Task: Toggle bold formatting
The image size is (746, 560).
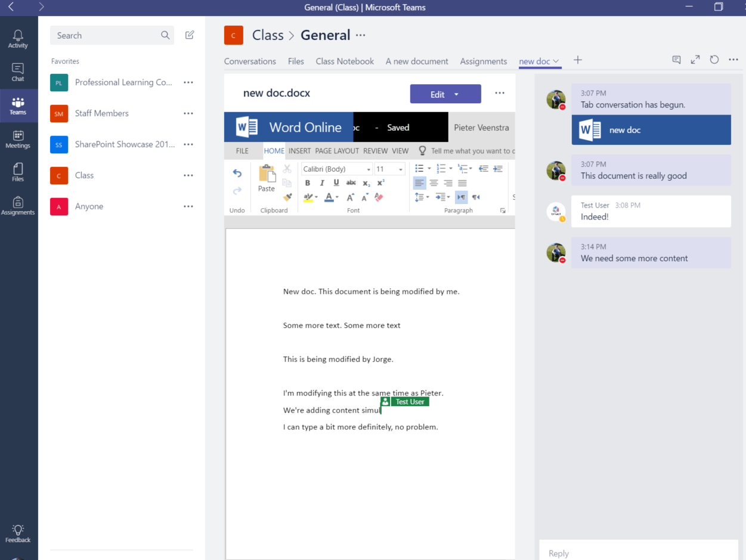Action: [308, 183]
